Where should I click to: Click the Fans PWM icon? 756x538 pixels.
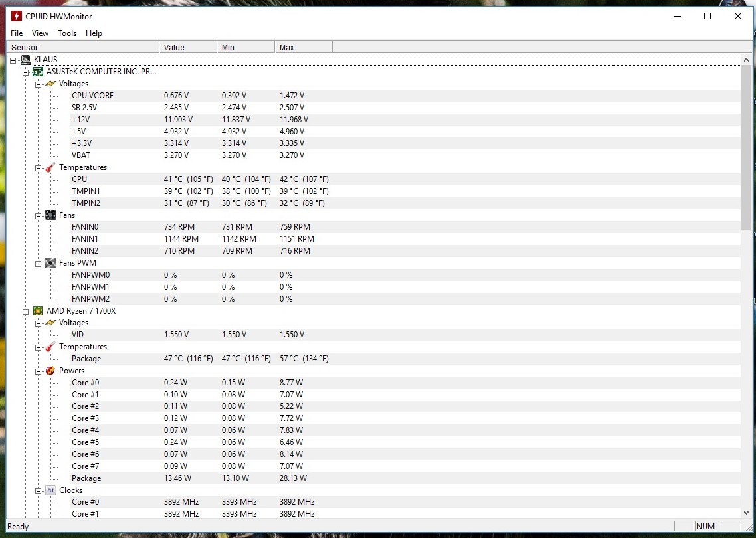[x=50, y=263]
